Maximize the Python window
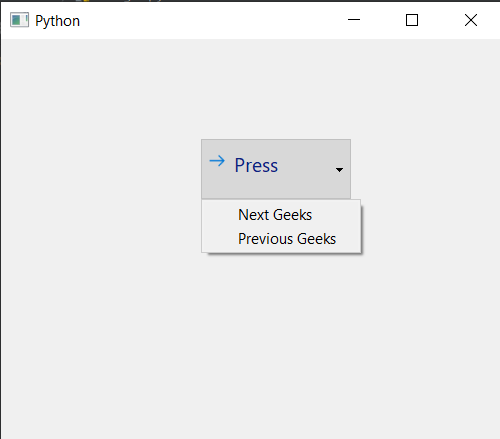 pos(412,20)
